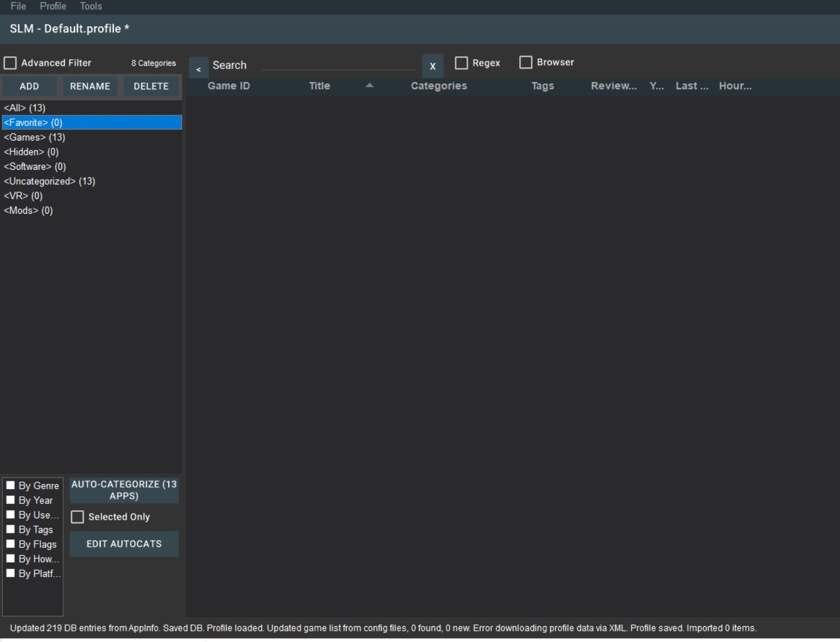840x642 pixels.
Task: Sort by the Last played column header
Action: click(x=692, y=86)
